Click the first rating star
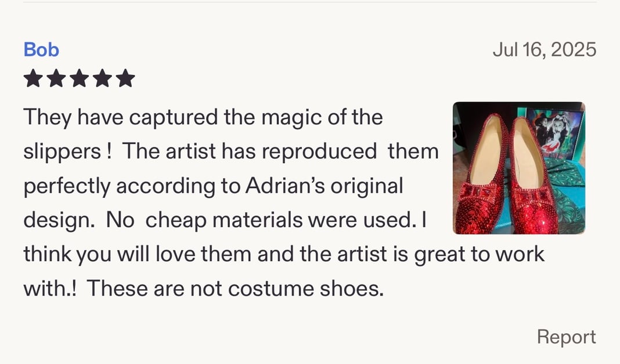 pyautogui.click(x=33, y=78)
